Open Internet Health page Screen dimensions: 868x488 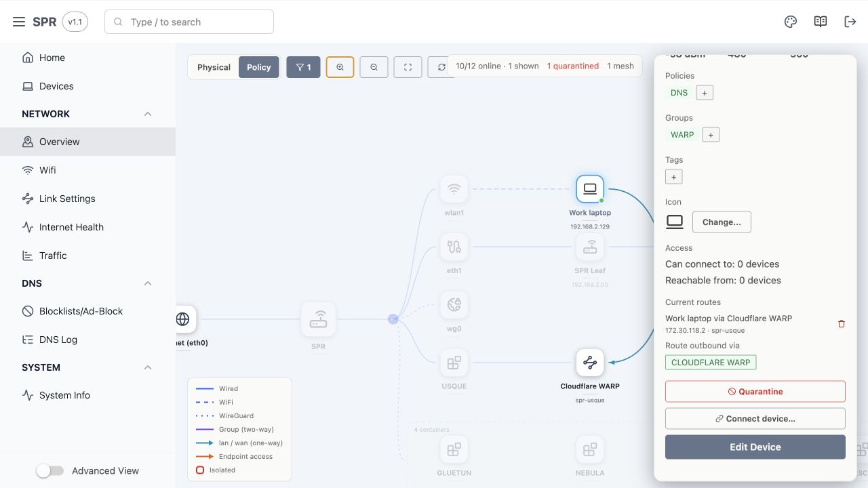click(x=87, y=227)
